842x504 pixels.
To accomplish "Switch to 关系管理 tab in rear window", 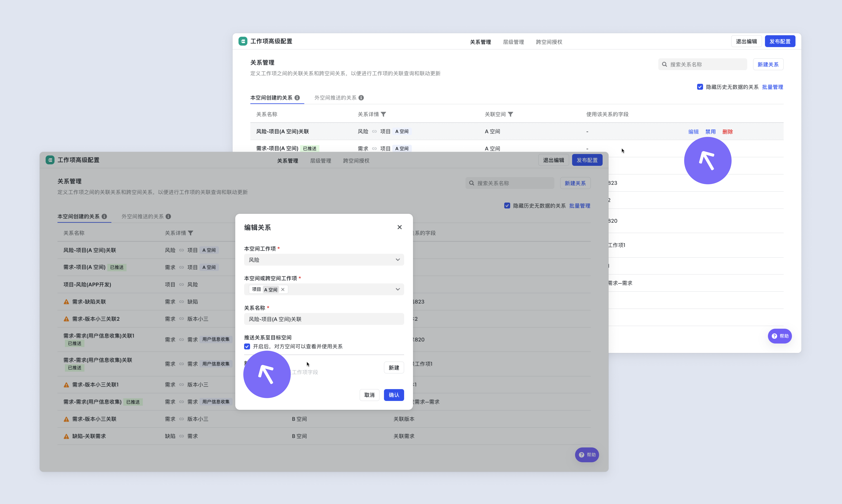I will [480, 42].
